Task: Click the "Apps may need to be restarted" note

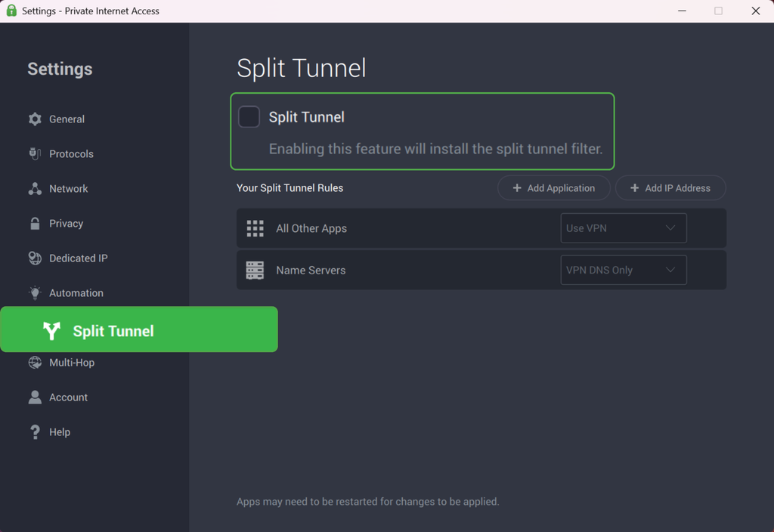Action: point(368,502)
